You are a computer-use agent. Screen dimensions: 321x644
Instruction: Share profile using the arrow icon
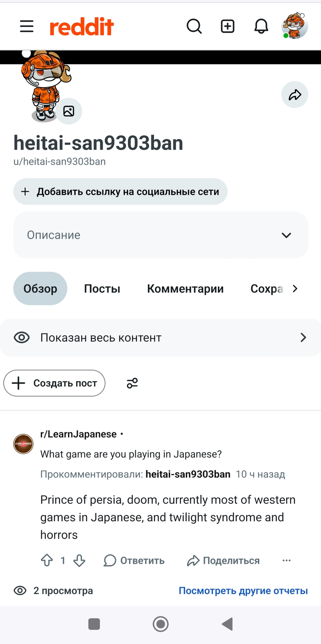point(294,95)
